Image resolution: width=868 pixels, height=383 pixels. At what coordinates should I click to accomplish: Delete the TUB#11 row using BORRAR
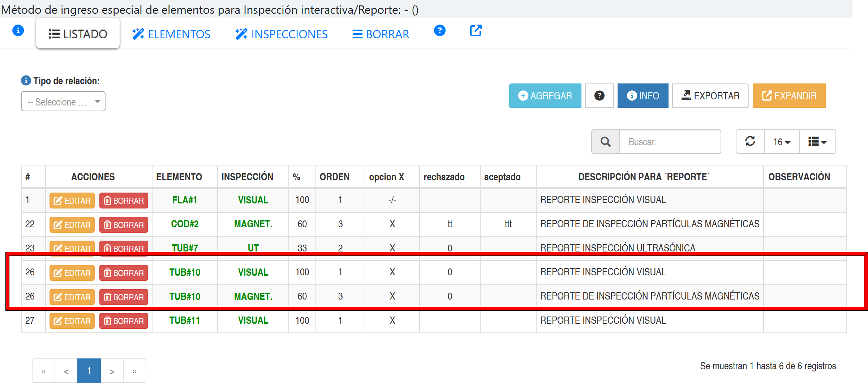pyautogui.click(x=124, y=321)
